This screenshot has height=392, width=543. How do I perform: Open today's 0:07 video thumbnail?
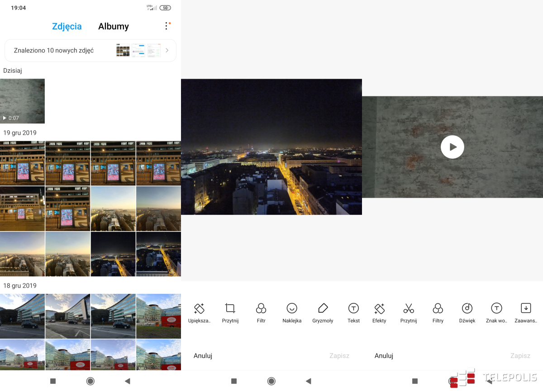coord(22,101)
